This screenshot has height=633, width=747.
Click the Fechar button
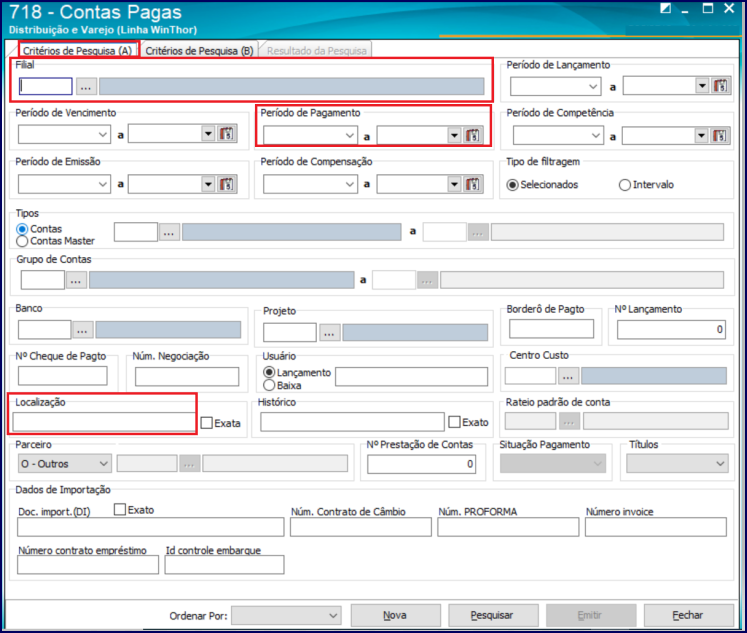(x=688, y=615)
